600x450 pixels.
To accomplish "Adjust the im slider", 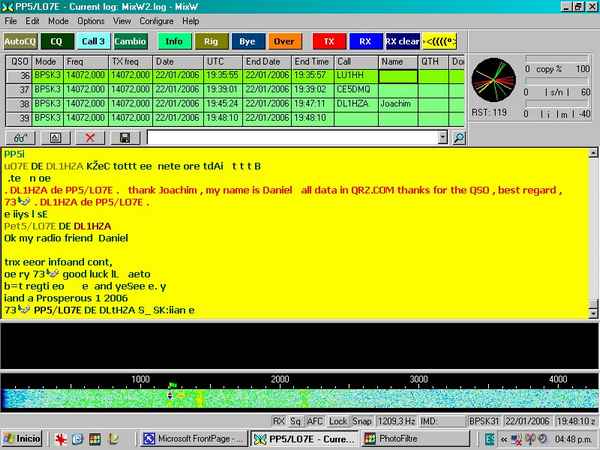I will [557, 104].
